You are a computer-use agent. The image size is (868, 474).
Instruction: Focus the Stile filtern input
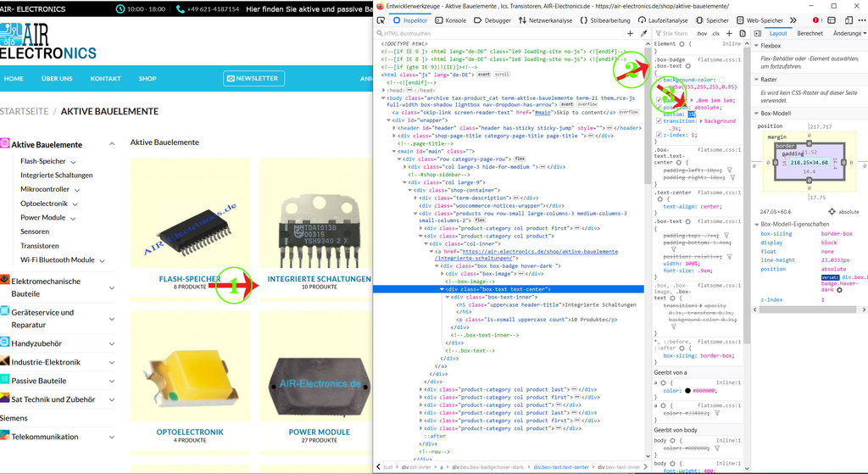(x=676, y=33)
